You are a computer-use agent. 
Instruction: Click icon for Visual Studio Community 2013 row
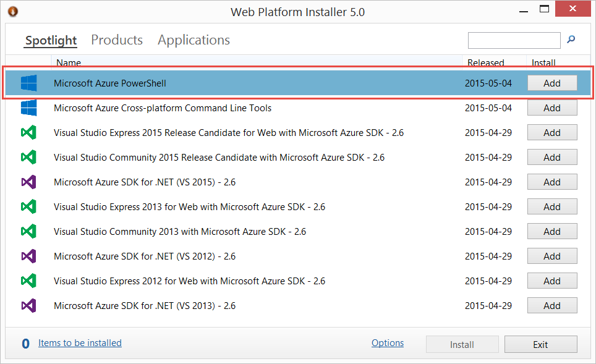coord(28,231)
